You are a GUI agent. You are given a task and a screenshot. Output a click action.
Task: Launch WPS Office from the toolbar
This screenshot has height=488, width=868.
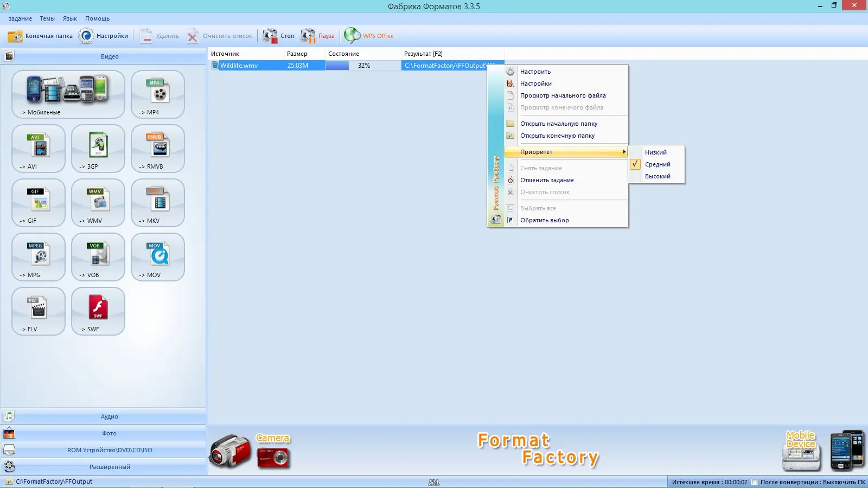(369, 36)
